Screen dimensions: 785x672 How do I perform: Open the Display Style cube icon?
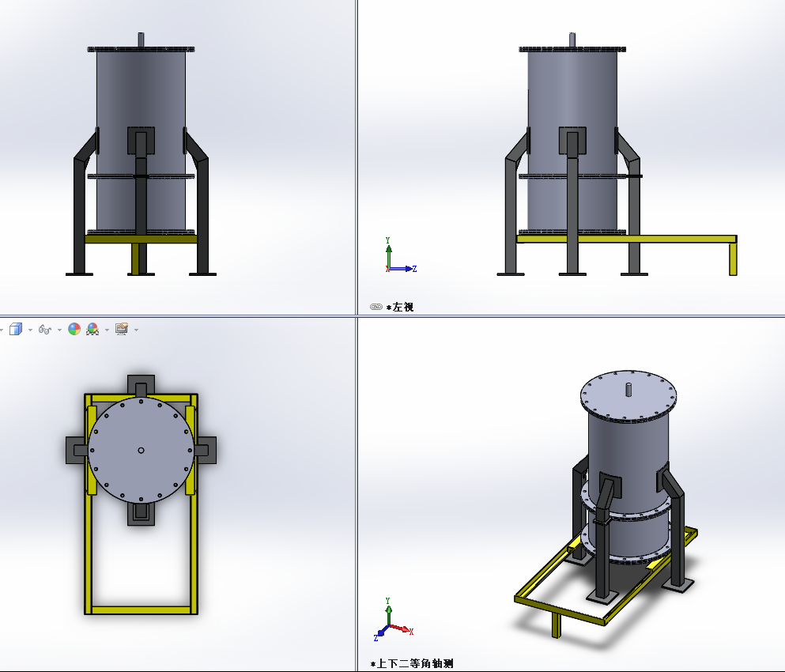pyautogui.click(x=16, y=329)
